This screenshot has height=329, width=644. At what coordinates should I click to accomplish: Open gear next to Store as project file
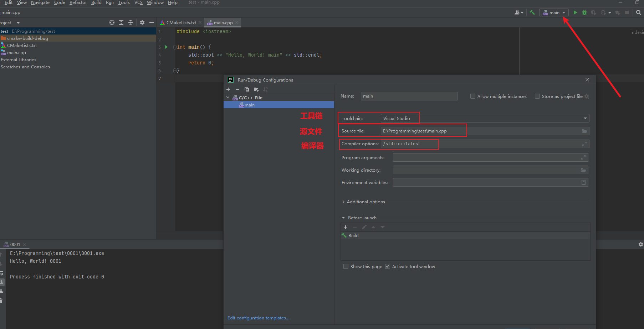click(x=587, y=96)
